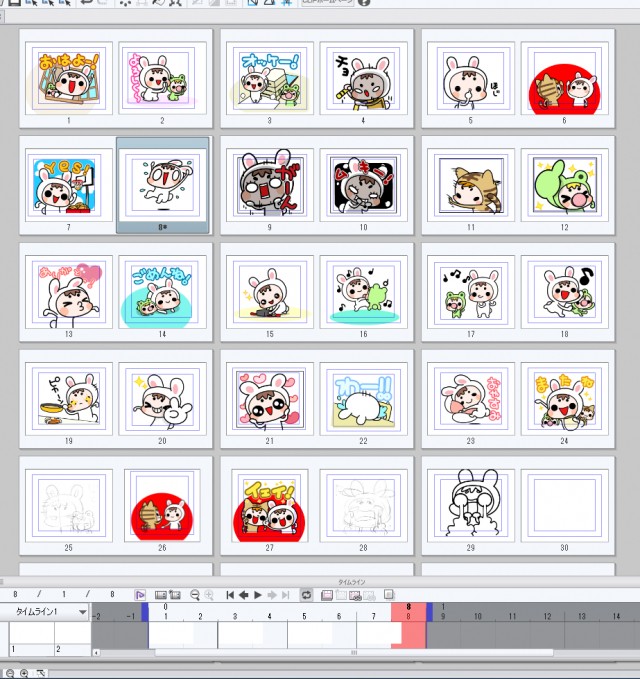Select page 21 hearts thumbnail
This screenshot has width=640, height=679.
point(270,399)
